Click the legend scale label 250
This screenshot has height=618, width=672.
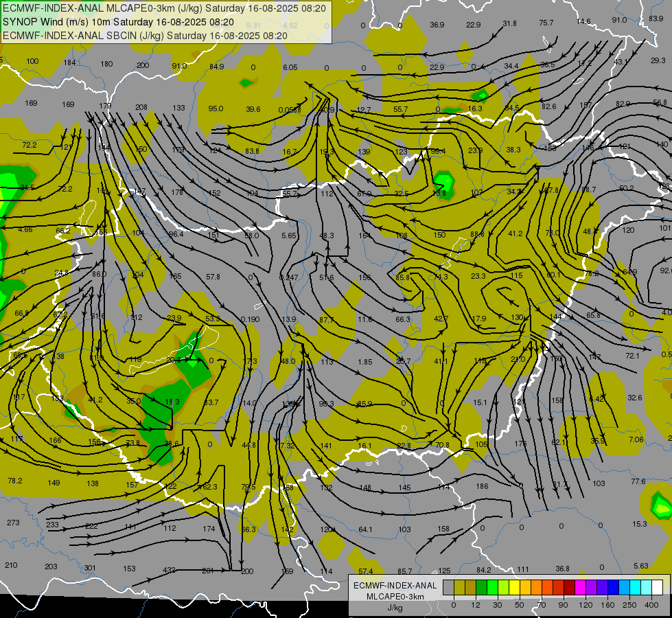629,605
